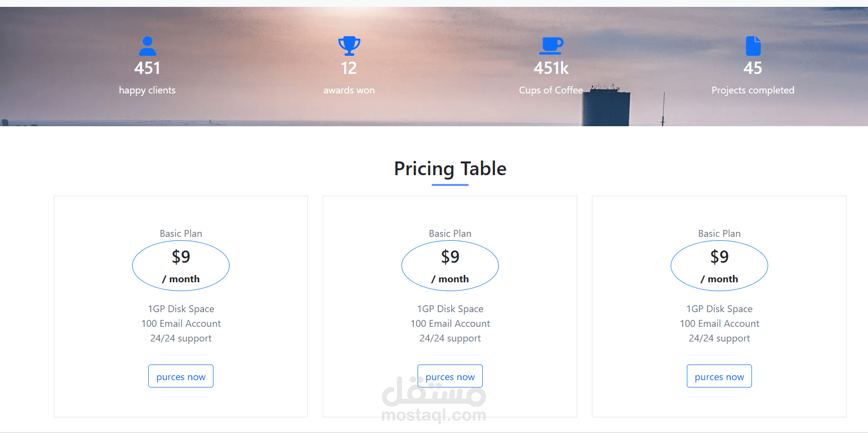This screenshot has width=868, height=433.
Task: Click the happy clients user icon
Action: 147,46
